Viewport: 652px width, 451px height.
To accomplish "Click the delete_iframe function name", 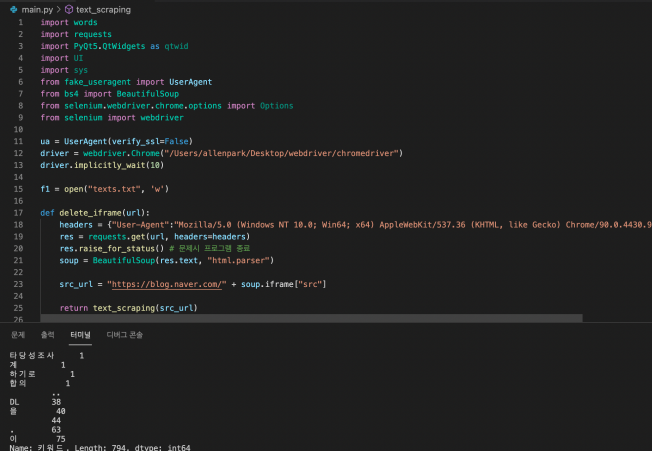I will [x=91, y=213].
